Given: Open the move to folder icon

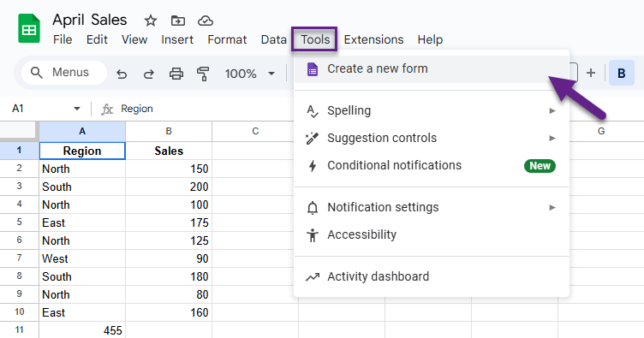Looking at the screenshot, I should [178, 21].
